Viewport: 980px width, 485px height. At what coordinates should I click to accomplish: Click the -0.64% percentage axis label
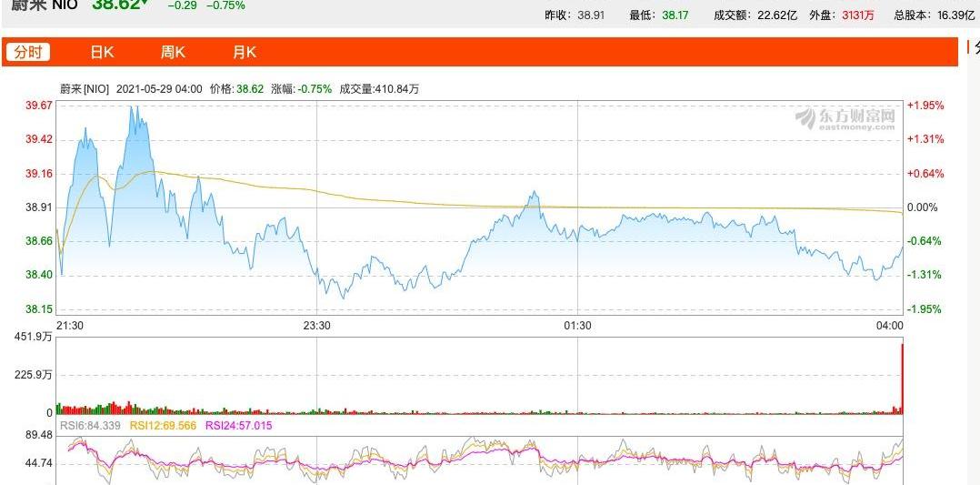pos(925,241)
